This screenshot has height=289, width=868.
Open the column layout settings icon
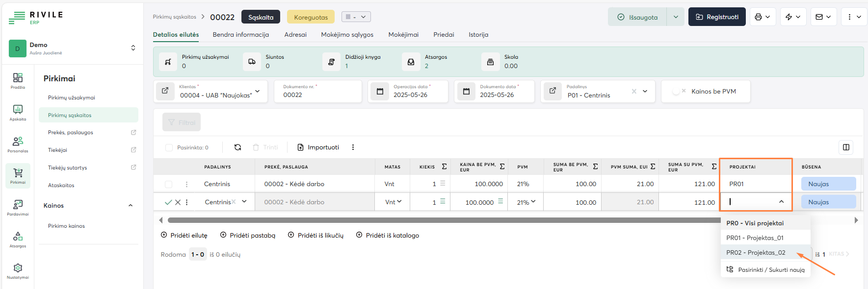pos(846,147)
